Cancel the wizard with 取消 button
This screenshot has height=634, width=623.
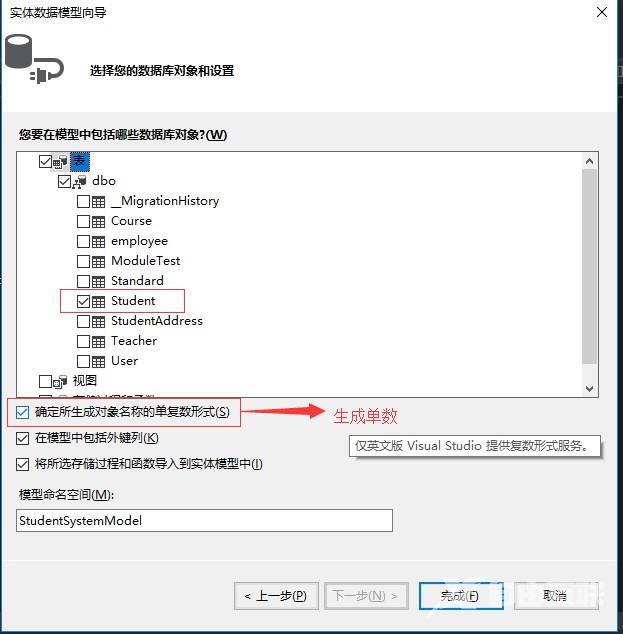click(x=556, y=596)
